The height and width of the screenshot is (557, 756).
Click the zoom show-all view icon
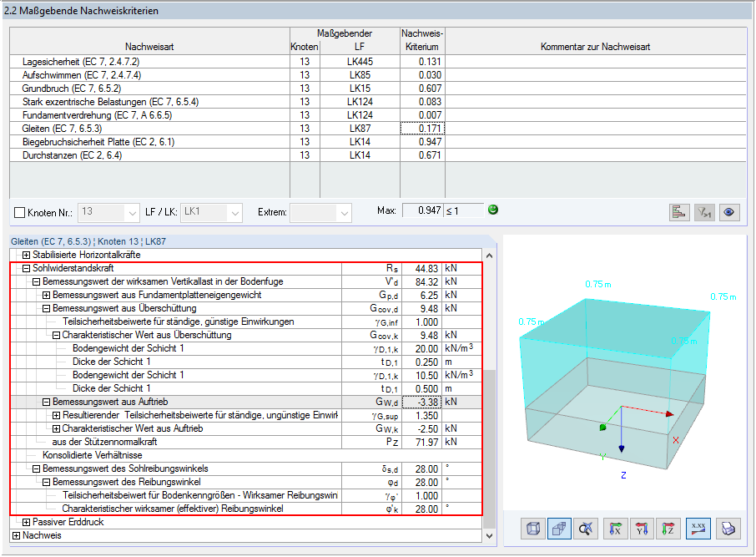click(x=586, y=529)
